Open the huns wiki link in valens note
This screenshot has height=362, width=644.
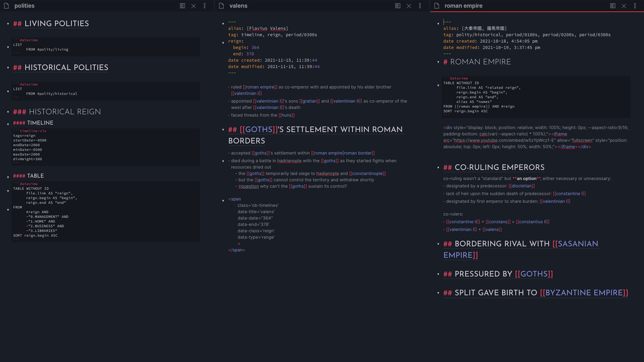point(286,115)
